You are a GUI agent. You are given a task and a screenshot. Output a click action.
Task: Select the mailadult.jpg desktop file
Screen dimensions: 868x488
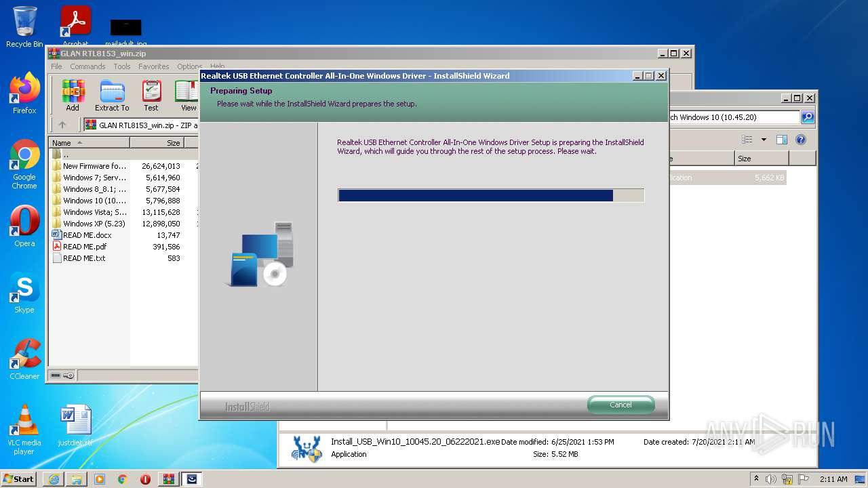click(126, 32)
